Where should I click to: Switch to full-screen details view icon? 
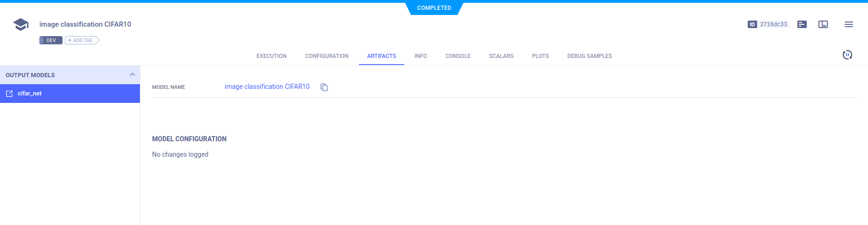[x=823, y=24]
